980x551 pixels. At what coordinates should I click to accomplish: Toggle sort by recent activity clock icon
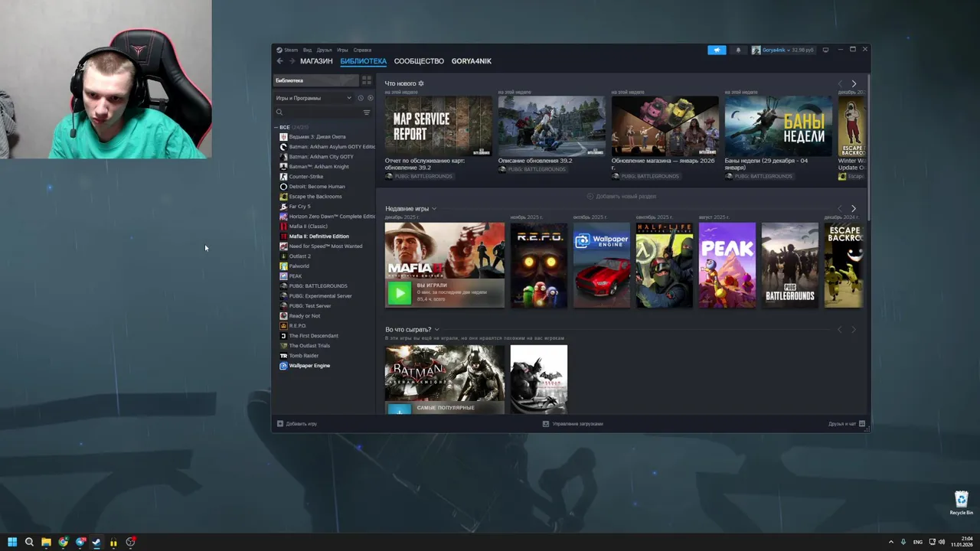(361, 98)
